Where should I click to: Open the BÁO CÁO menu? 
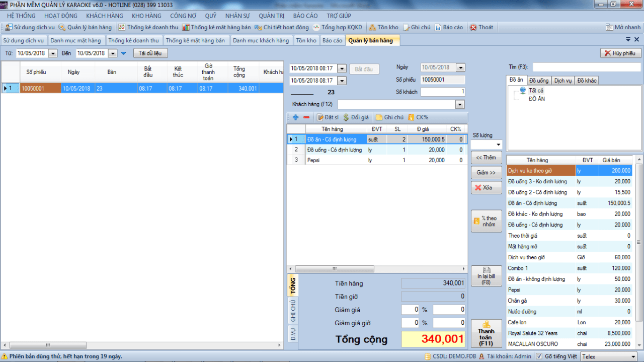pyautogui.click(x=305, y=16)
